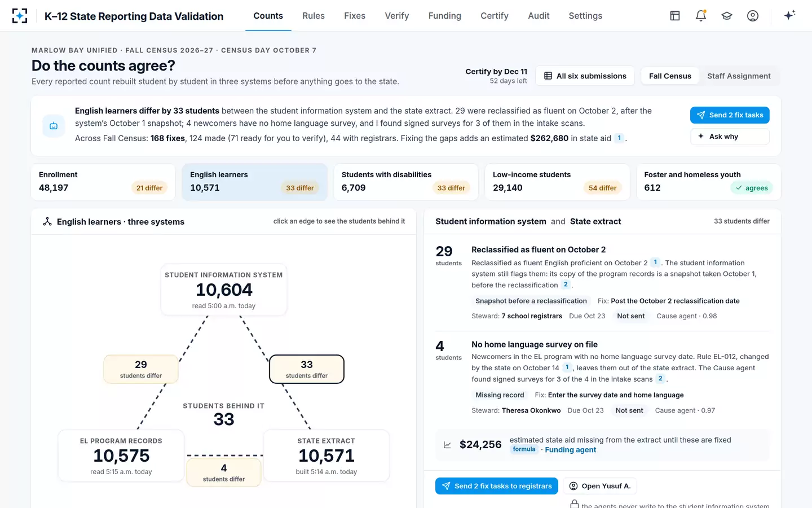The height and width of the screenshot is (508, 812).
Task: Click the lock icon near agents note
Action: [574, 504]
